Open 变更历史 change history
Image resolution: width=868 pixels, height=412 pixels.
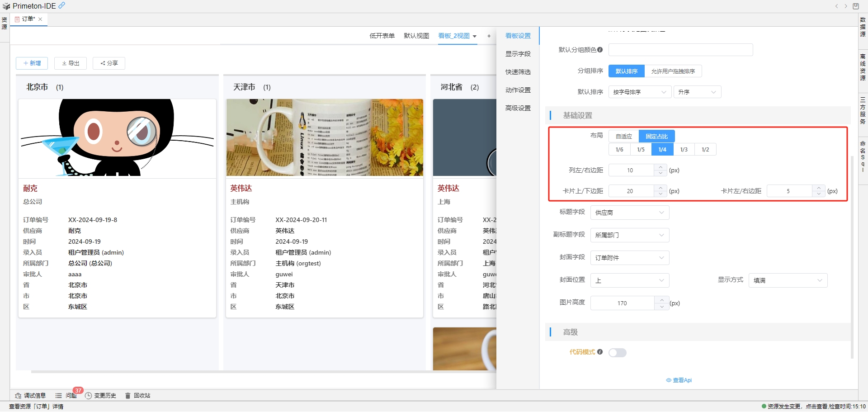pos(100,396)
